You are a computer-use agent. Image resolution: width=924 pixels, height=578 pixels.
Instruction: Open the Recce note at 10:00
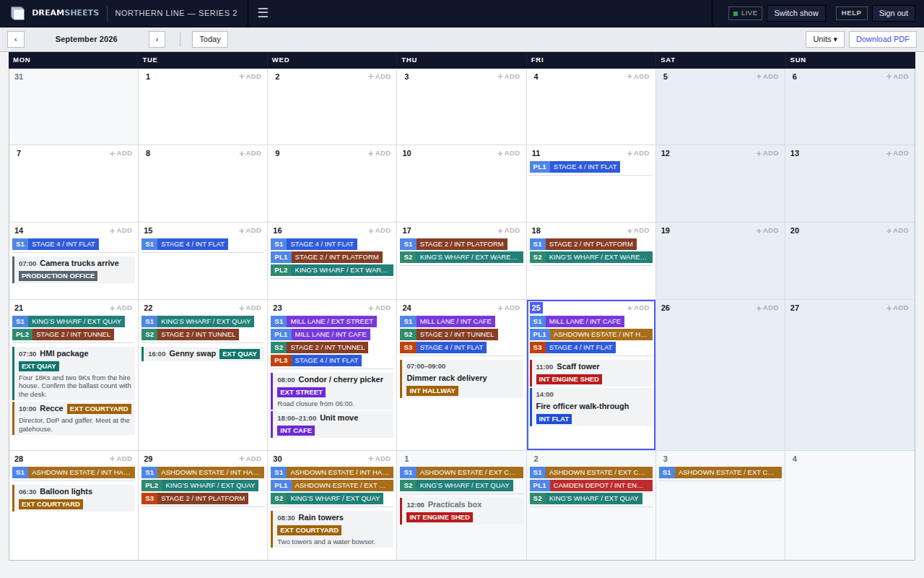74,418
